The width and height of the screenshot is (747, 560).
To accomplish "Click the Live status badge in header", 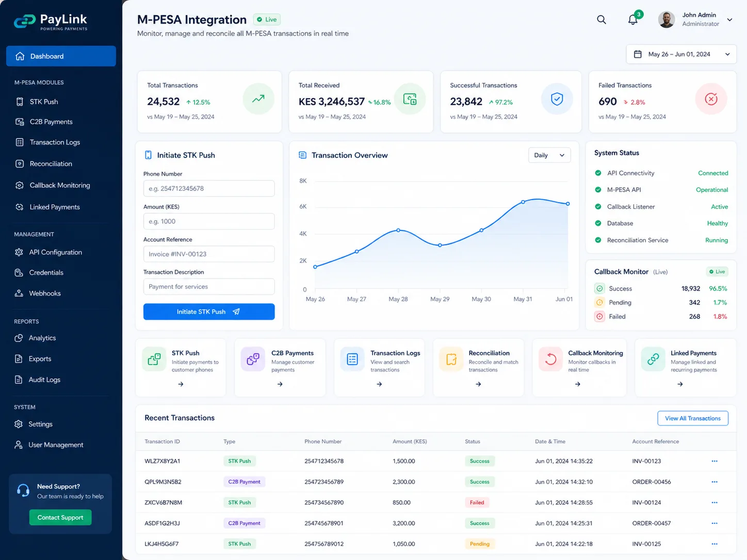I will point(267,20).
